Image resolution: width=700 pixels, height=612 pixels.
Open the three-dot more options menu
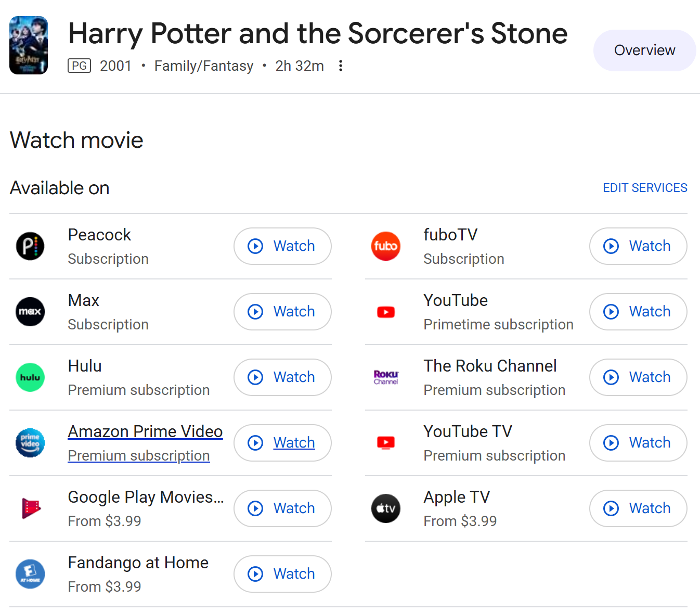pos(341,66)
